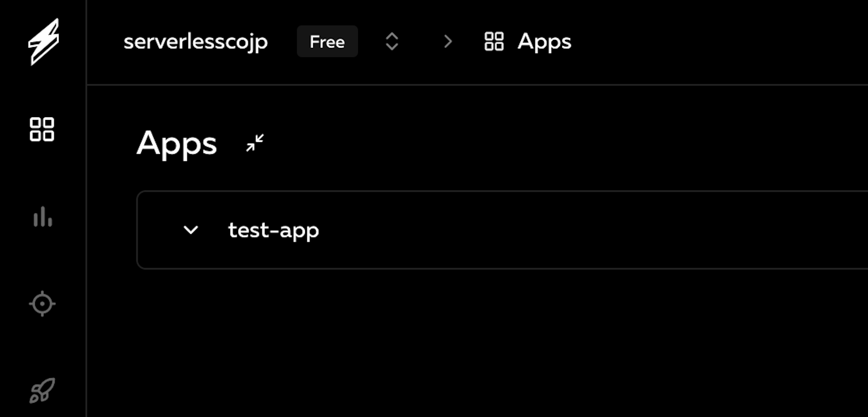Click the Apps grid icon in the breadcrumb
This screenshot has width=868, height=417.
point(494,42)
